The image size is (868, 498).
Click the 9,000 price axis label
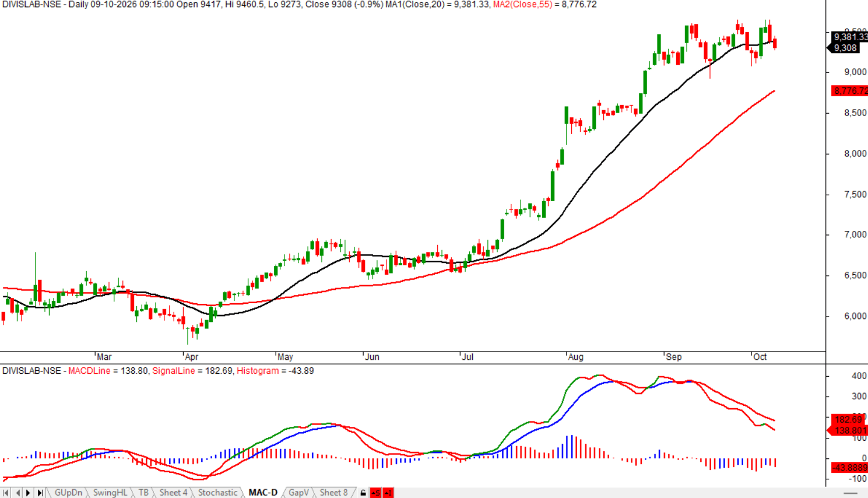coord(855,72)
